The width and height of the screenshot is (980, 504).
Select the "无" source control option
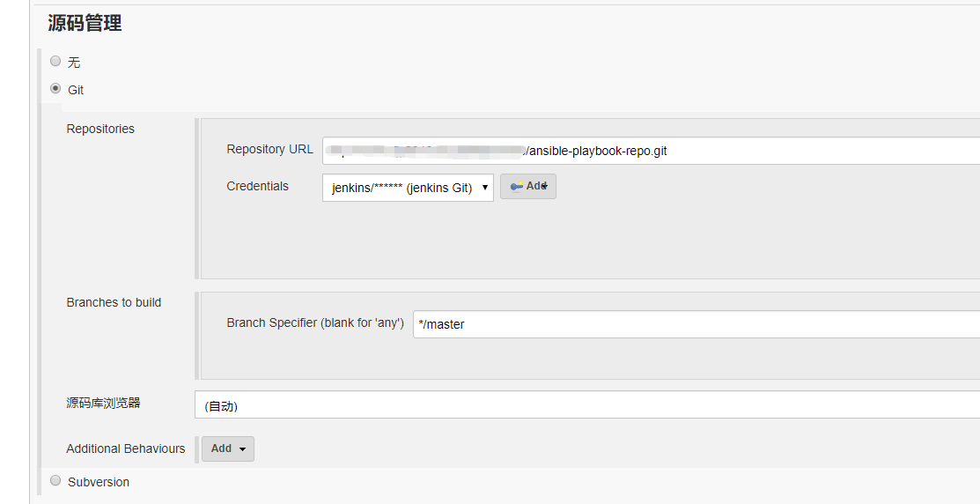pyautogui.click(x=55, y=61)
